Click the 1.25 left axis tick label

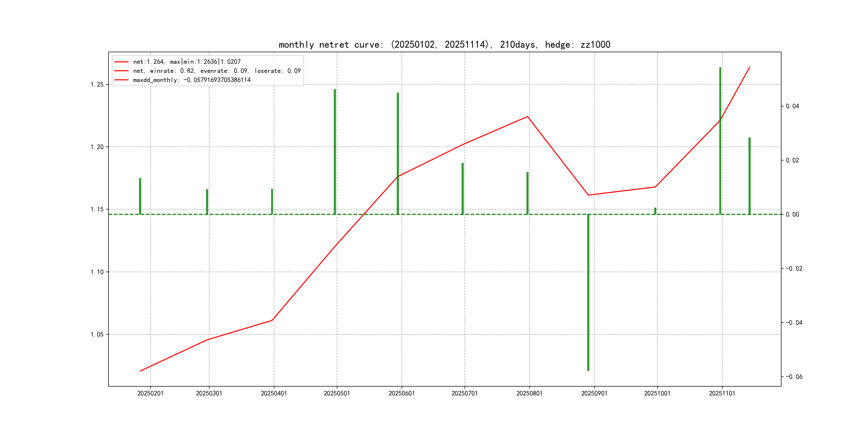point(97,84)
